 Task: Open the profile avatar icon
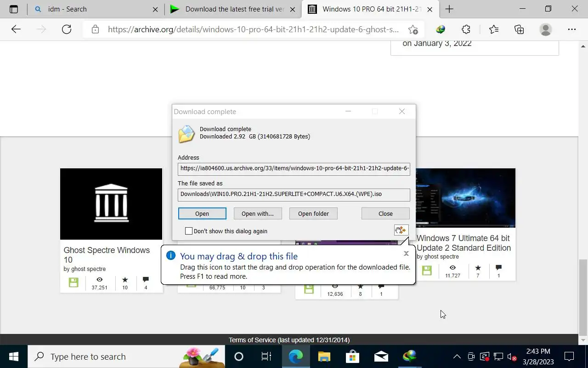click(546, 29)
